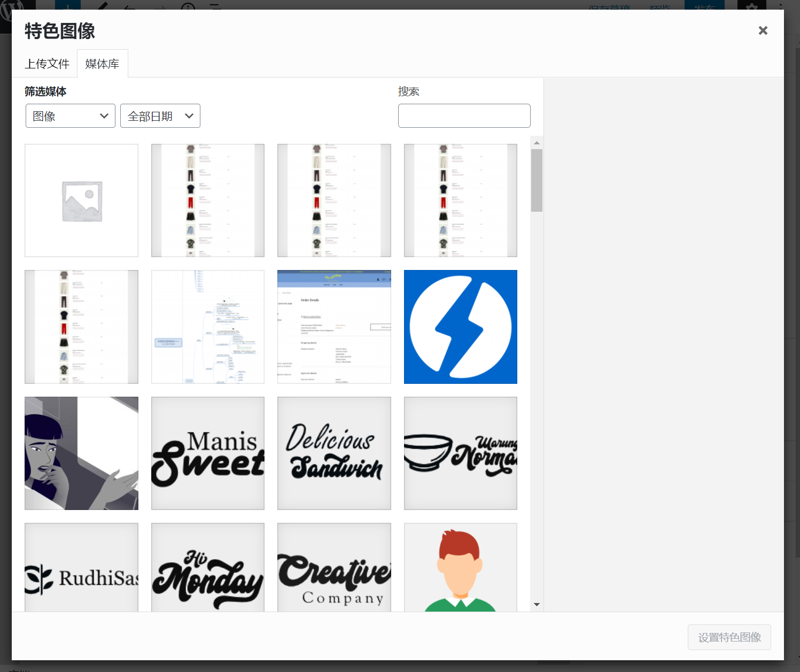The width and height of the screenshot is (800, 672).
Task: Select the 媒体库 tab
Action: (x=102, y=64)
